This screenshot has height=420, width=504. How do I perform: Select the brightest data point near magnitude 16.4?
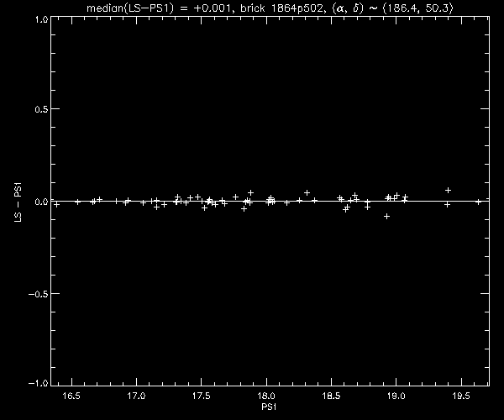[x=56, y=204]
